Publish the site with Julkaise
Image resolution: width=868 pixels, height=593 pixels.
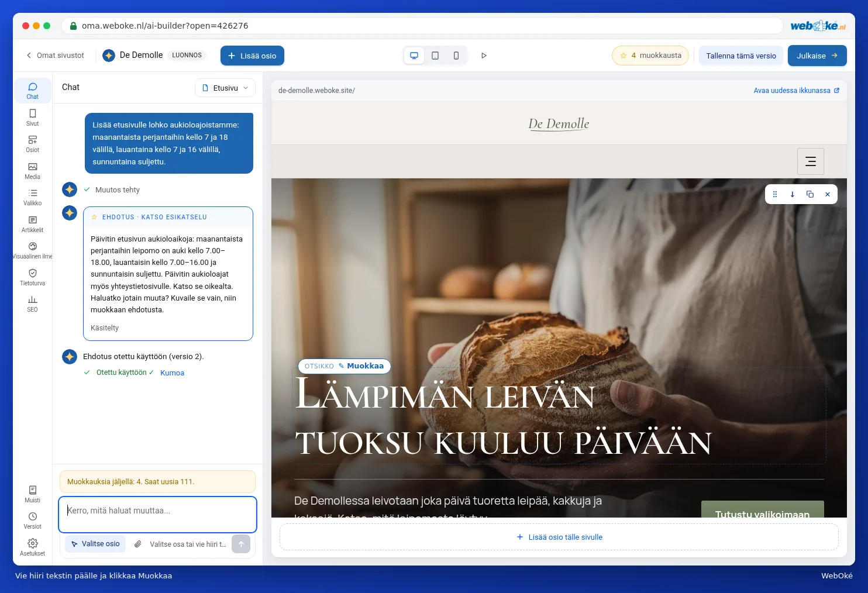coord(817,56)
